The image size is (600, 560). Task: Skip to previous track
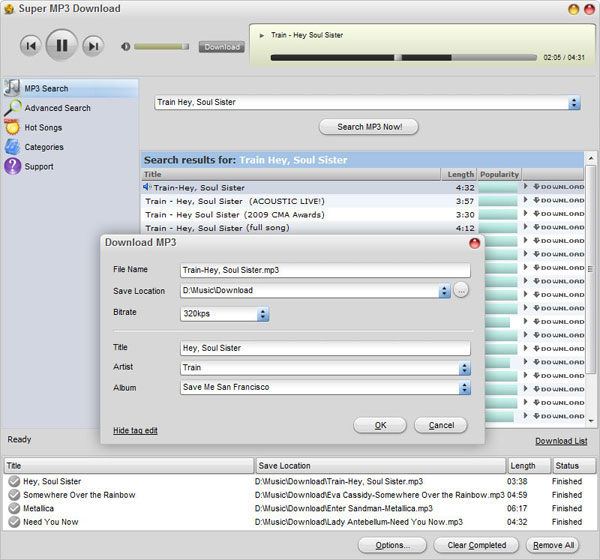coord(31,46)
